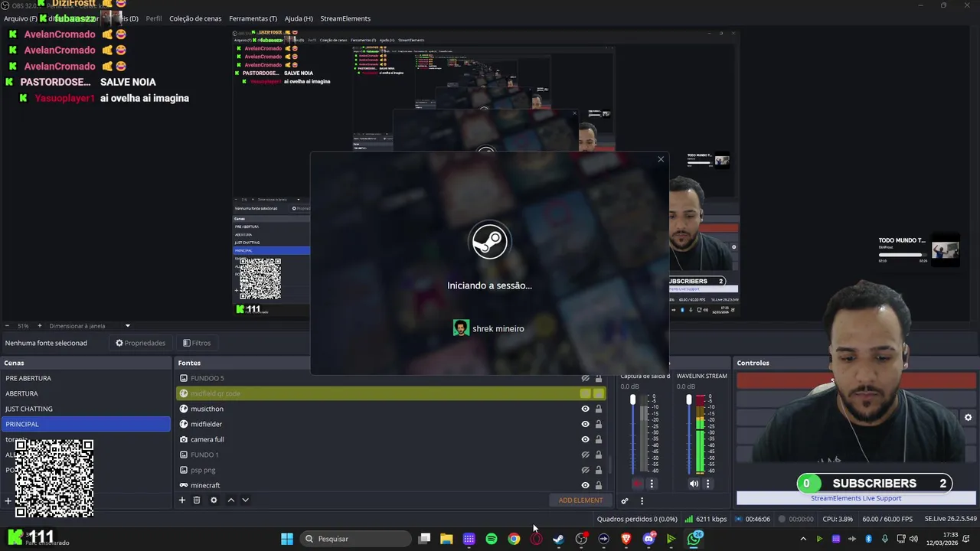Open StreamElements menu
The width and height of the screenshot is (980, 551).
tap(345, 18)
